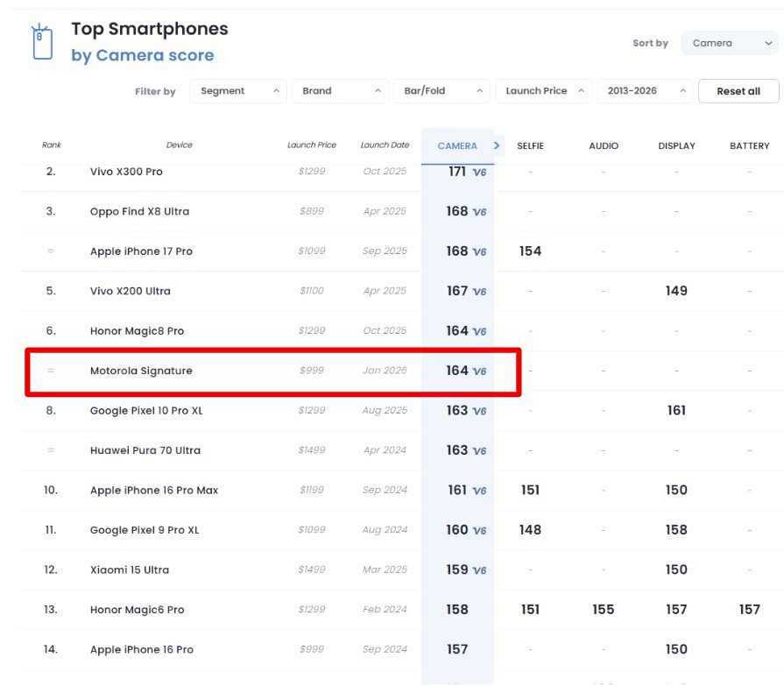The image size is (784, 686).
Task: Open the Launch Price filter
Action: (x=543, y=91)
